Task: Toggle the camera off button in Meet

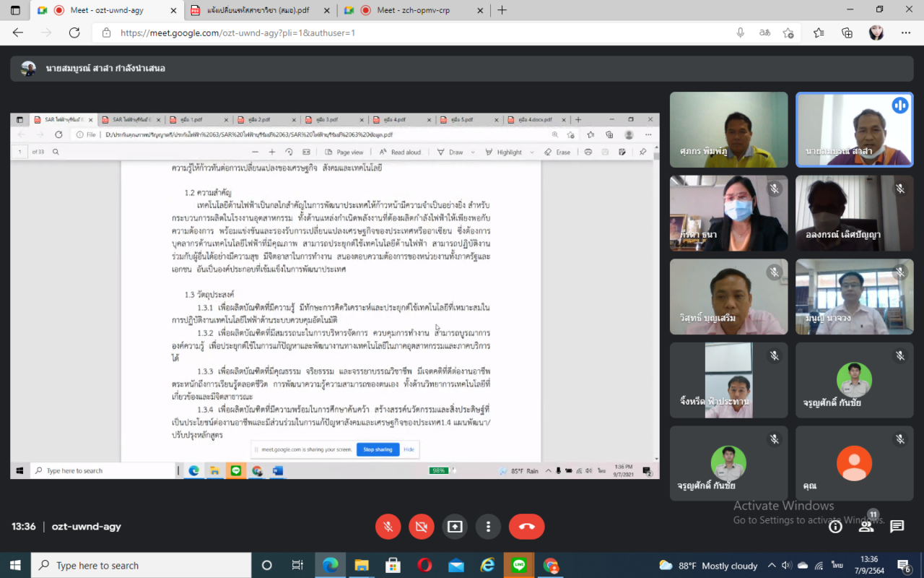Action: coord(421,527)
